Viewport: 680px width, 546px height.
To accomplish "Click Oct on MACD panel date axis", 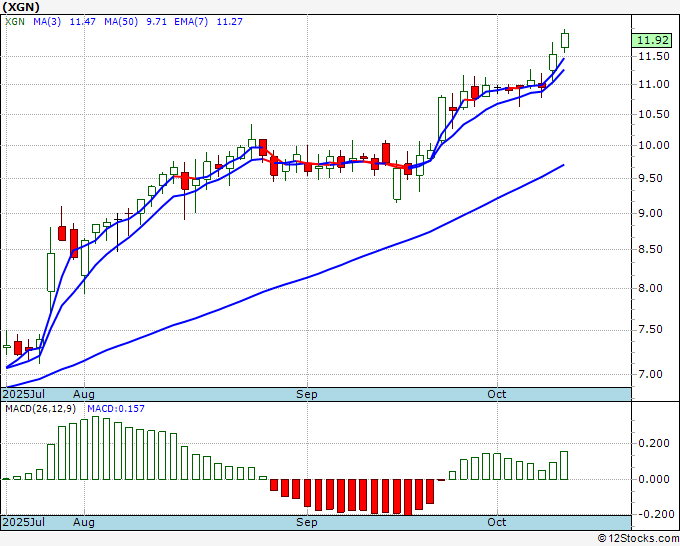I will pyautogui.click(x=497, y=522).
